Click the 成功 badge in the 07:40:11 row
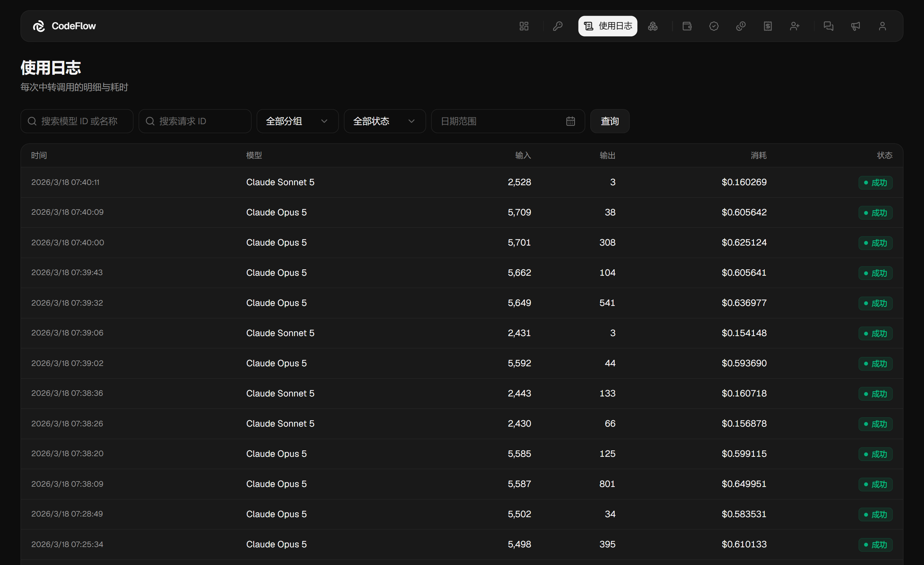 click(x=875, y=183)
